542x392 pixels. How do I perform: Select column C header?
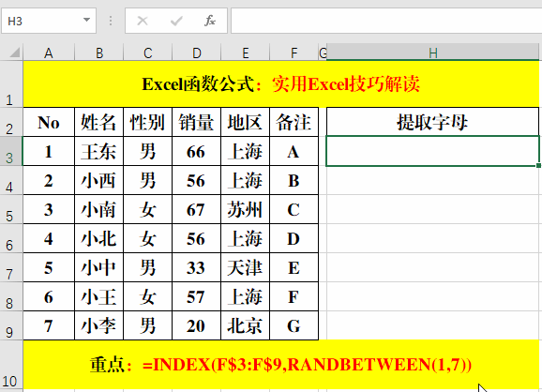[x=147, y=53]
